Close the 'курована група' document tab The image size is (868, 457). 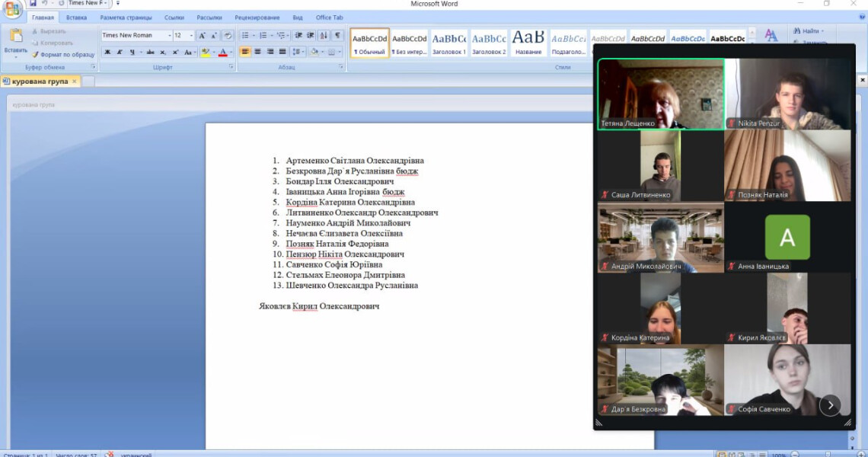coord(74,81)
